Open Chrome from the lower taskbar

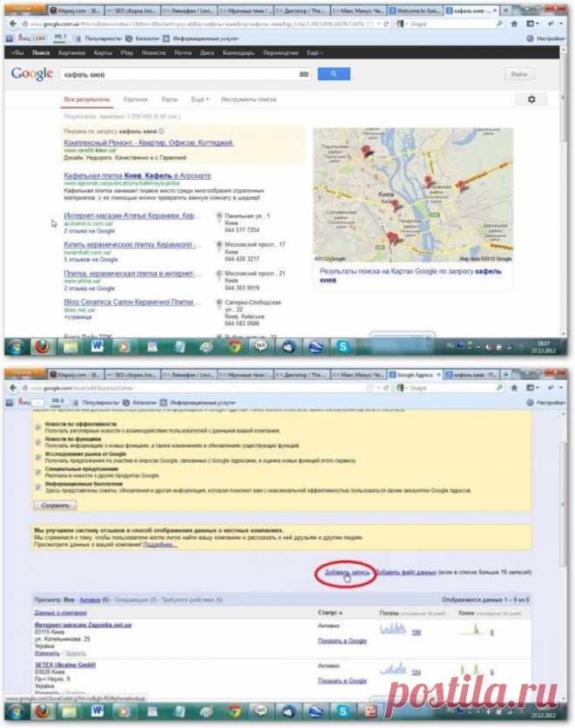pos(234,711)
